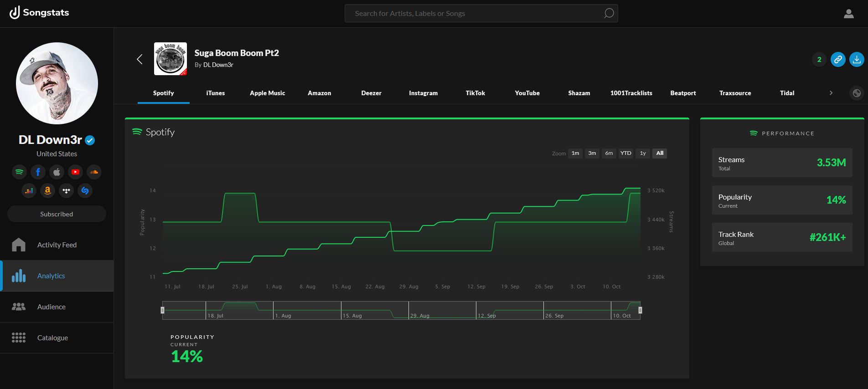Screen dimensions: 868x389
Task: Click the round icon after the tabs arrow
Action: click(857, 93)
